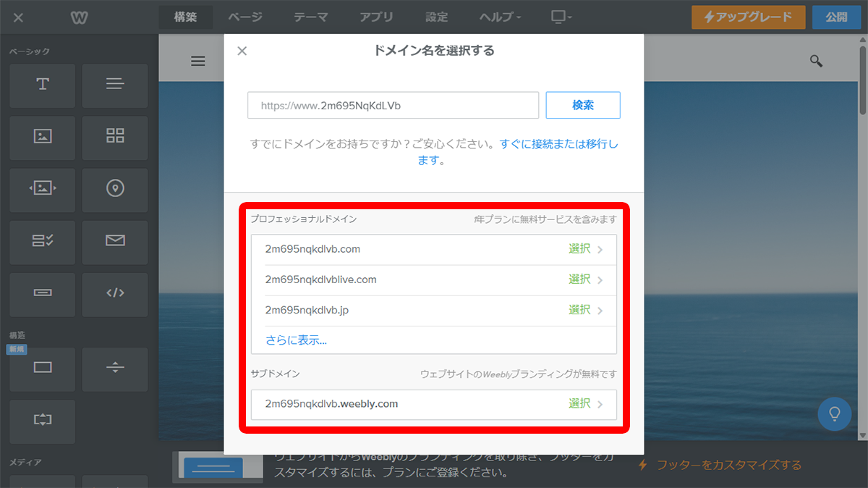Expand more domains with さらに表示

296,340
